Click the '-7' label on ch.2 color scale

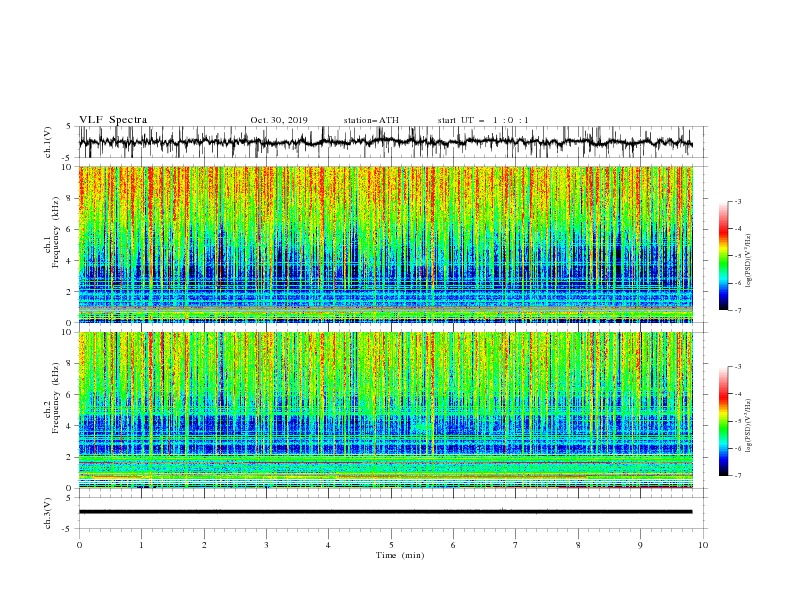pyautogui.click(x=737, y=476)
